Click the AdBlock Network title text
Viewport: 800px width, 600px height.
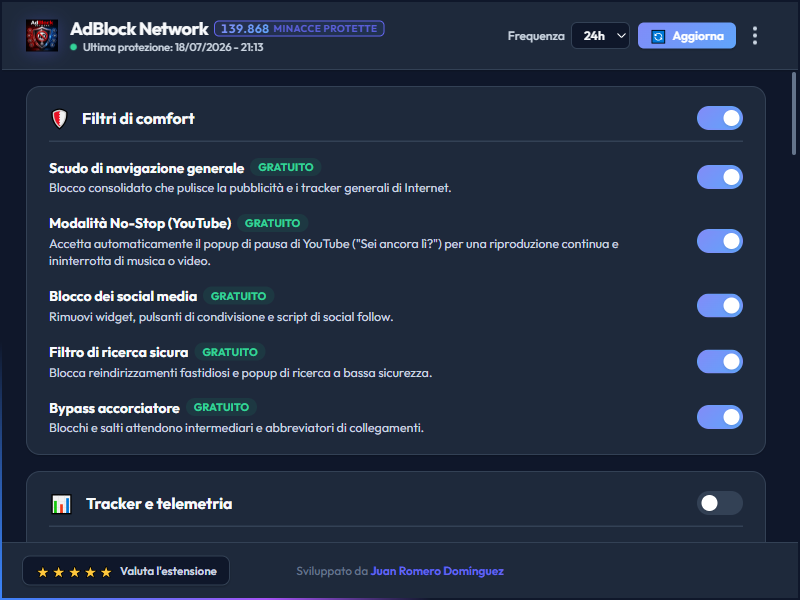click(139, 29)
